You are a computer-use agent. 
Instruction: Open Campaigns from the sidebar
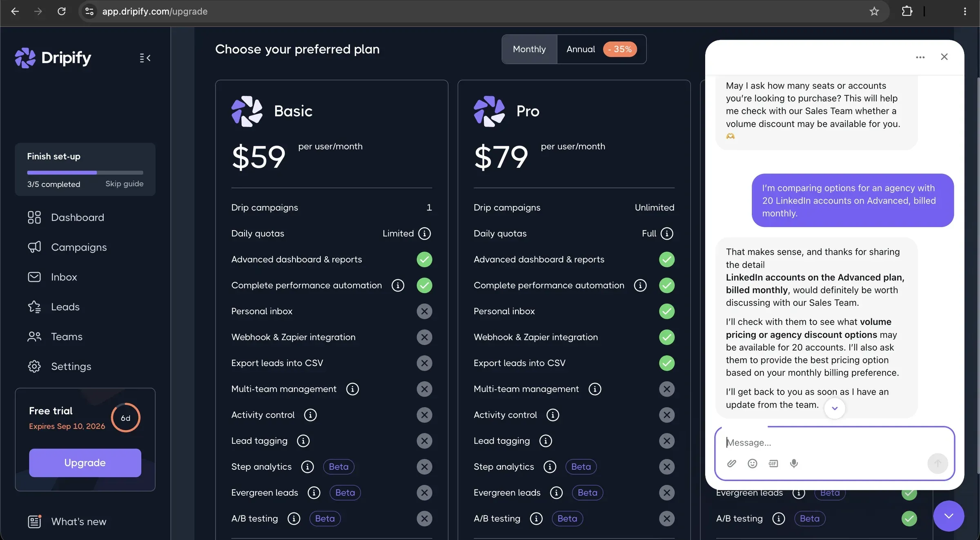point(67,247)
